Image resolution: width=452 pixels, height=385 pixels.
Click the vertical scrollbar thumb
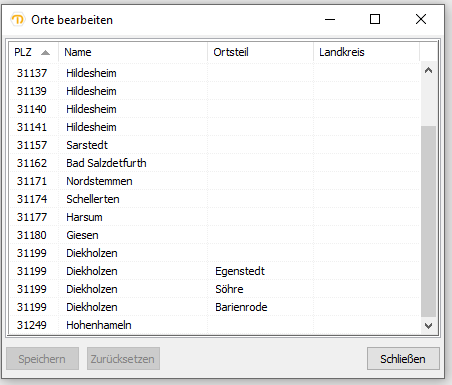tap(429, 221)
